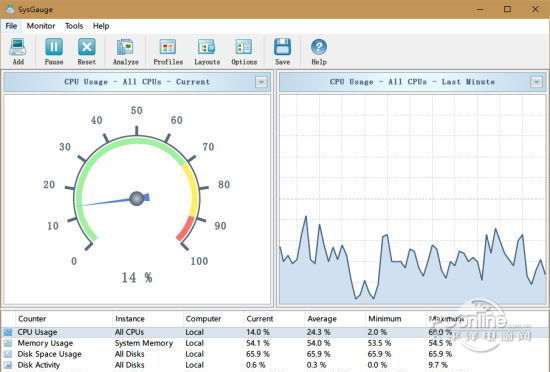This screenshot has width=550, height=372.
Task: Open the Profiles toolbar icon
Action: click(x=168, y=52)
